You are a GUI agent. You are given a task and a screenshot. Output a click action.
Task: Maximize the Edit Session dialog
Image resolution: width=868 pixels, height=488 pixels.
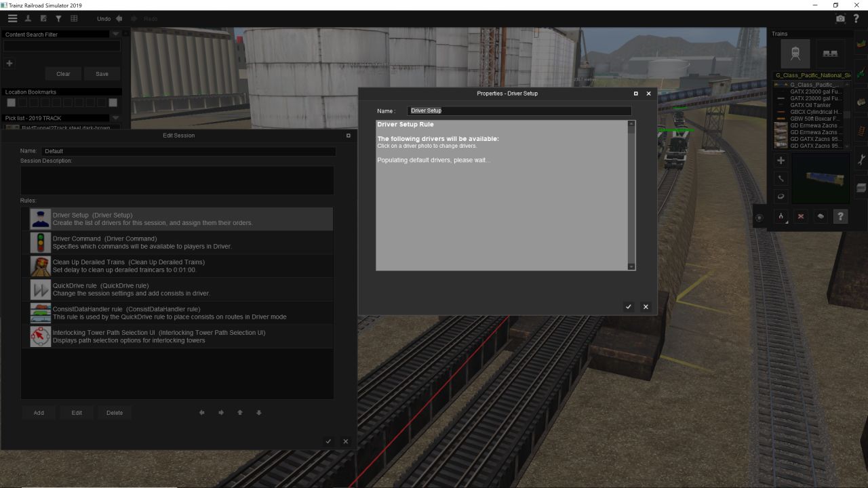(x=349, y=136)
